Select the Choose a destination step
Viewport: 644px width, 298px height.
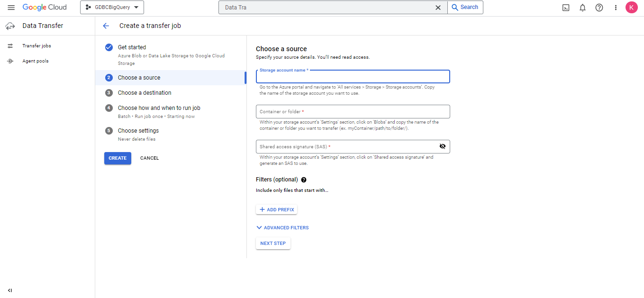[x=145, y=93]
